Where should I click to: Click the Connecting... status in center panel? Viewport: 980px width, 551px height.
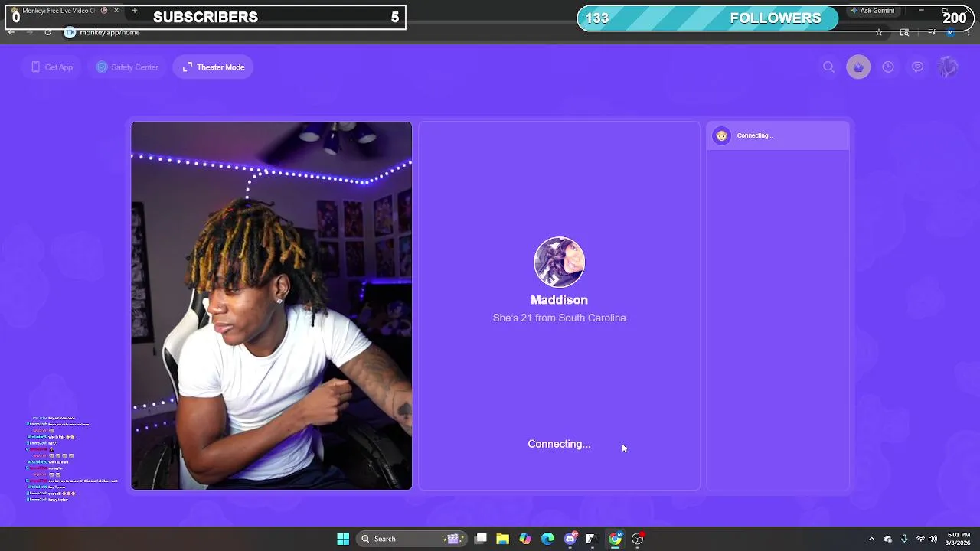[559, 444]
